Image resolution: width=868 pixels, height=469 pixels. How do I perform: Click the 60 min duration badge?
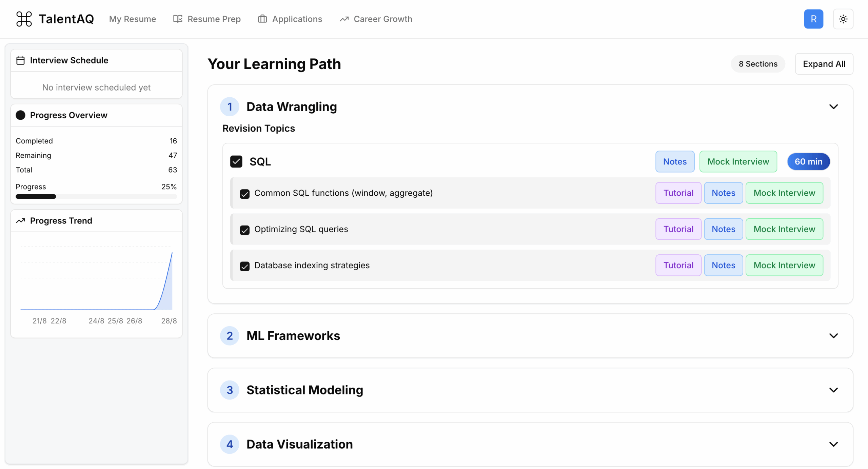coord(808,161)
